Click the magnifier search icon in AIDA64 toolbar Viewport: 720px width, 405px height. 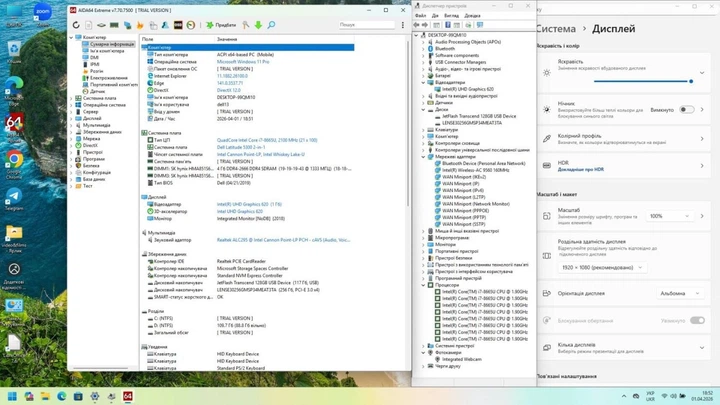(x=271, y=25)
